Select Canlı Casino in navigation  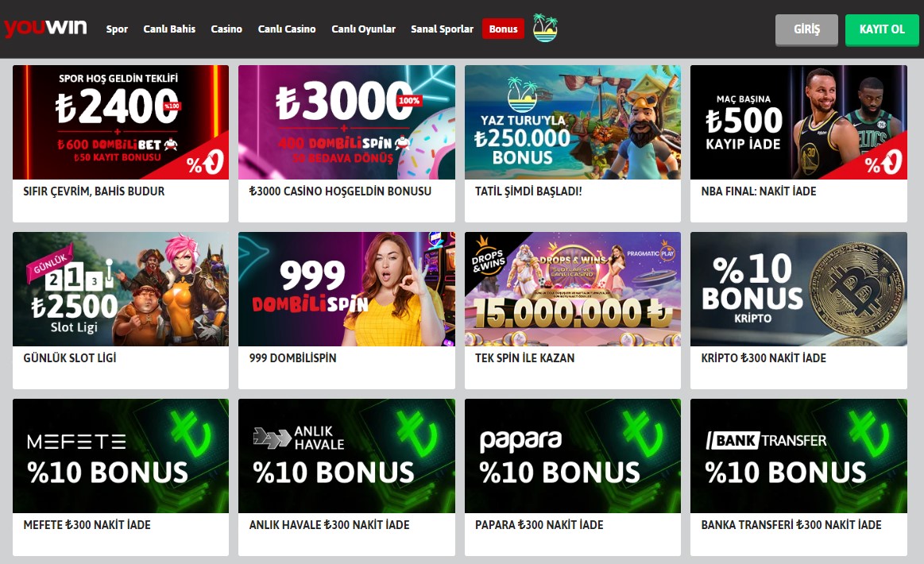(x=286, y=29)
